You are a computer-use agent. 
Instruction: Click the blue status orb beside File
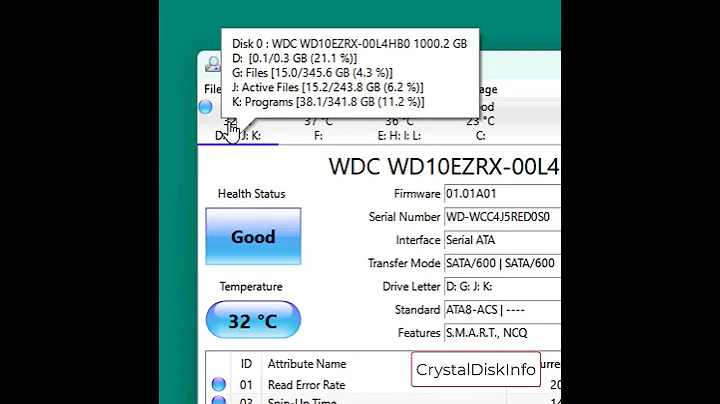pos(206,107)
